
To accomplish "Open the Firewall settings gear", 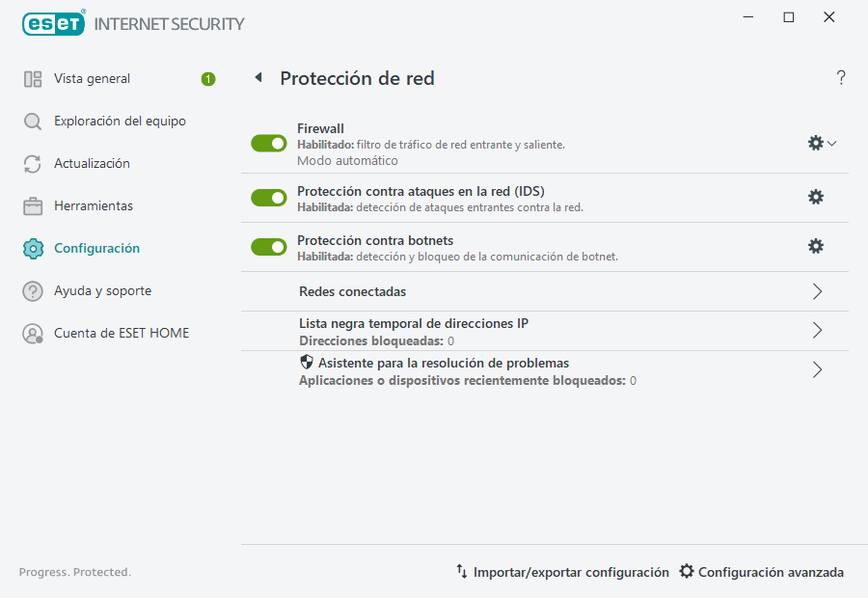I will (x=815, y=141).
